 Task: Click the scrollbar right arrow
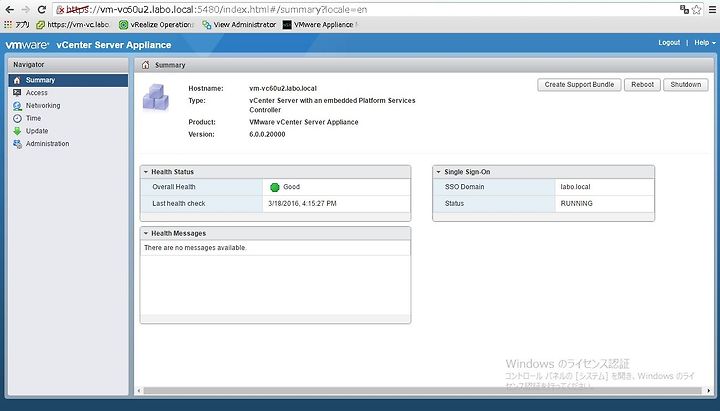709,391
